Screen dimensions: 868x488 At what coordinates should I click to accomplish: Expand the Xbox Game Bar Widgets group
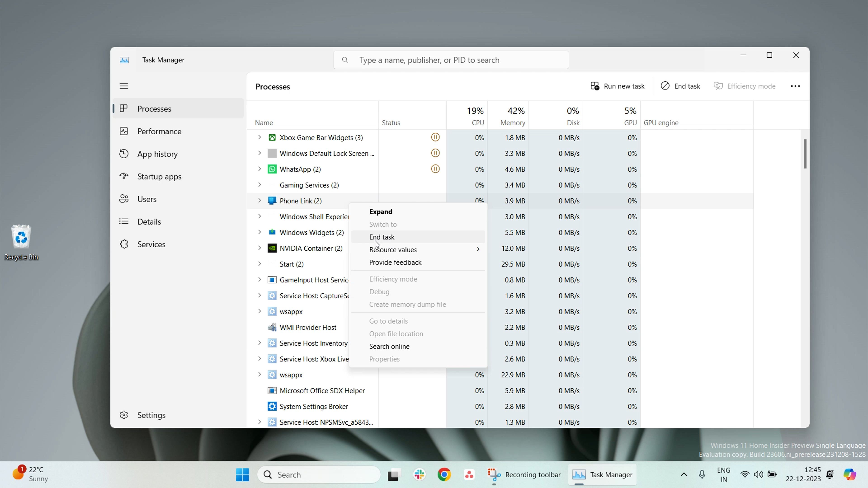pyautogui.click(x=259, y=137)
